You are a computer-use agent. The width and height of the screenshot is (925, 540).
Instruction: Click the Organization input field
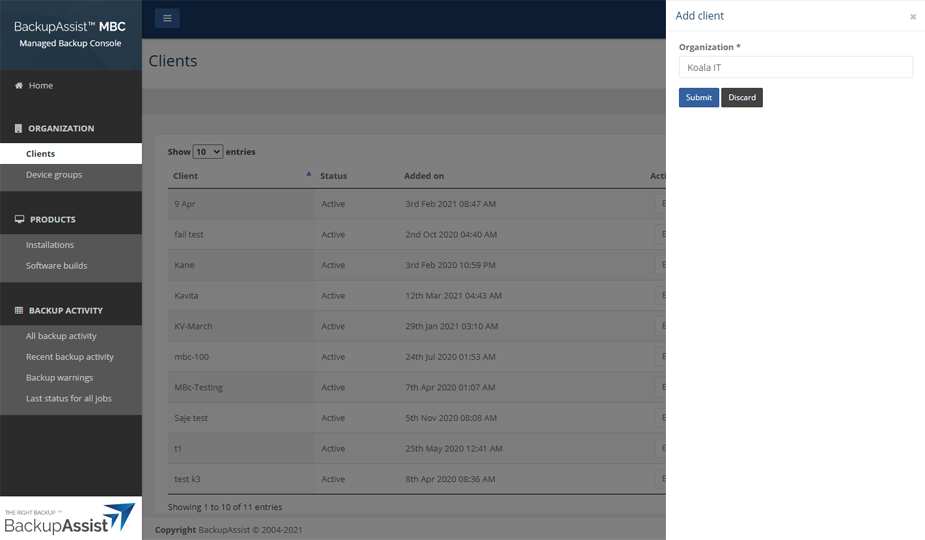[x=795, y=67]
